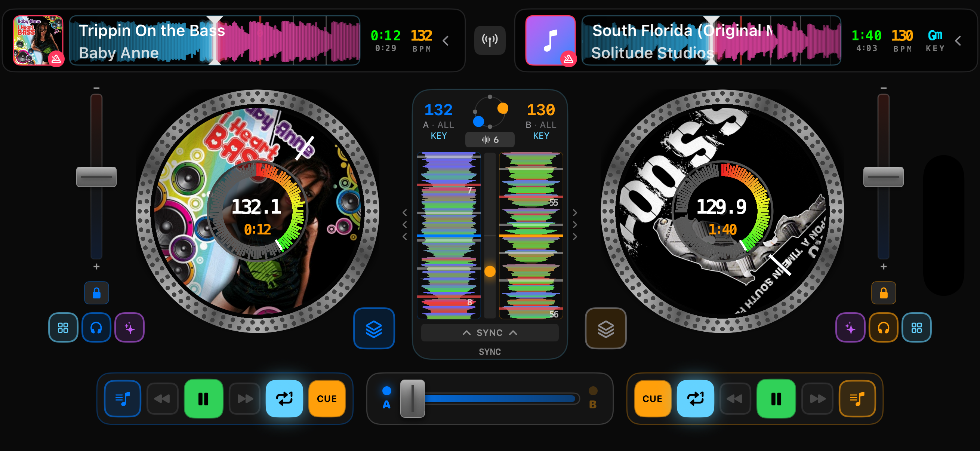
Task: Click deck B plus tempo marker
Action: (x=883, y=266)
